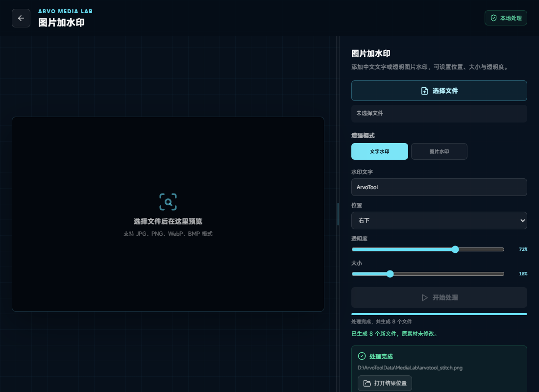Click the 本地处理 badge

pos(506,18)
